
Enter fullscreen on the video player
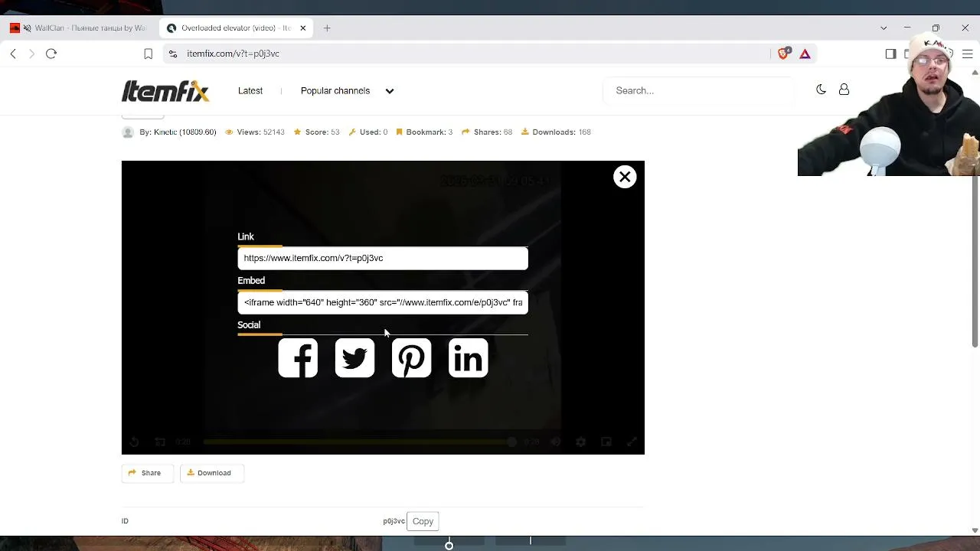tap(632, 442)
